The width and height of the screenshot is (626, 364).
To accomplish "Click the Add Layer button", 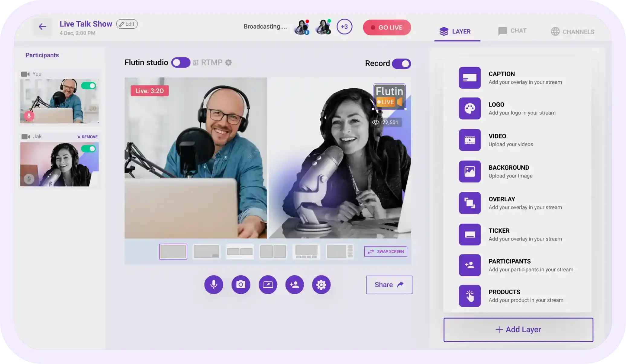I will (x=518, y=330).
